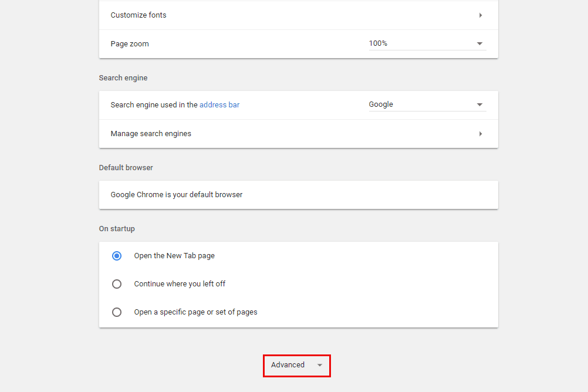
Task: Follow the address bar link
Action: click(x=219, y=105)
